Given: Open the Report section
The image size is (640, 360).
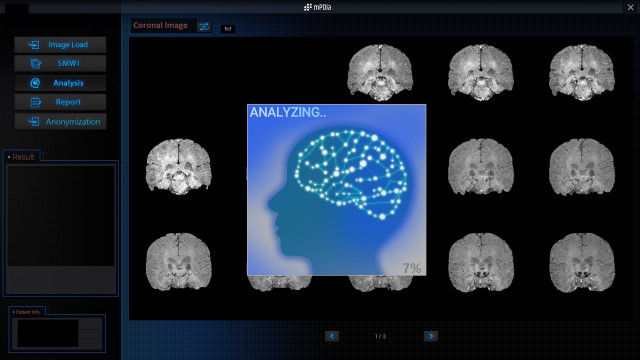Looking at the screenshot, I should click(60, 102).
